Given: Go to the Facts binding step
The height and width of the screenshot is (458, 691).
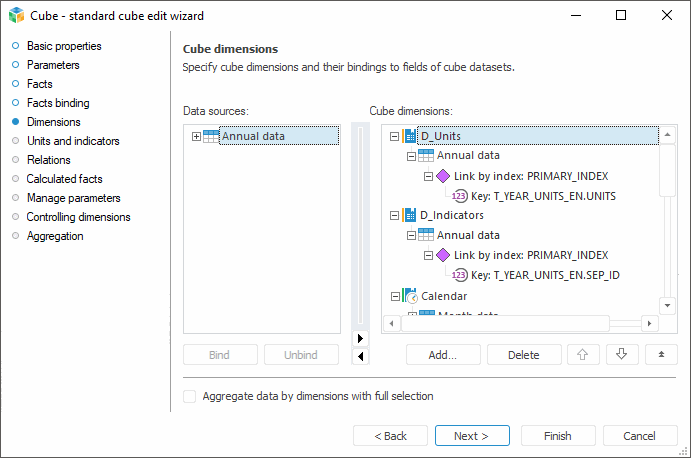Looking at the screenshot, I should [58, 103].
